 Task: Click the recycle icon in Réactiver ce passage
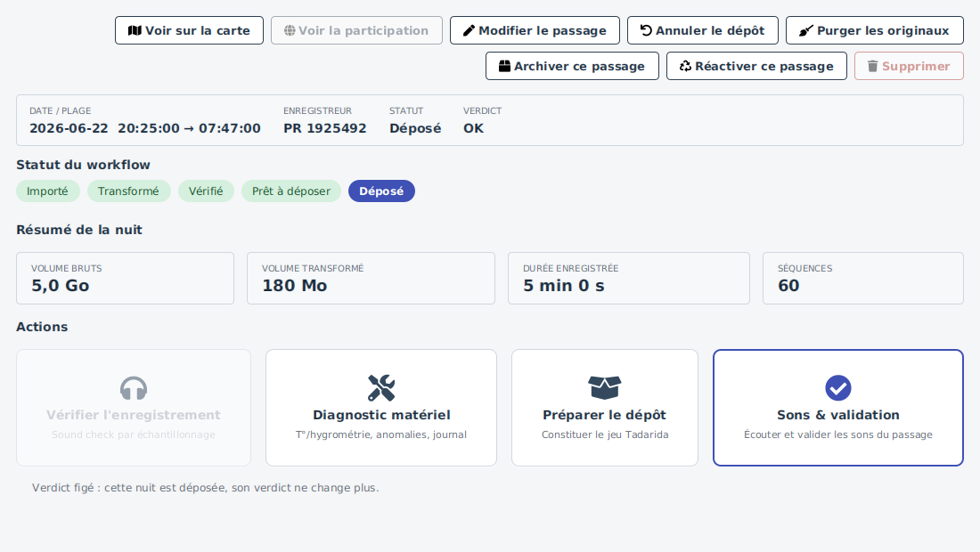(686, 66)
